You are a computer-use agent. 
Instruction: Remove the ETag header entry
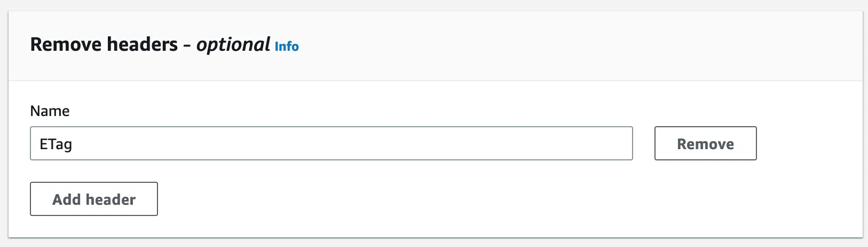point(705,143)
